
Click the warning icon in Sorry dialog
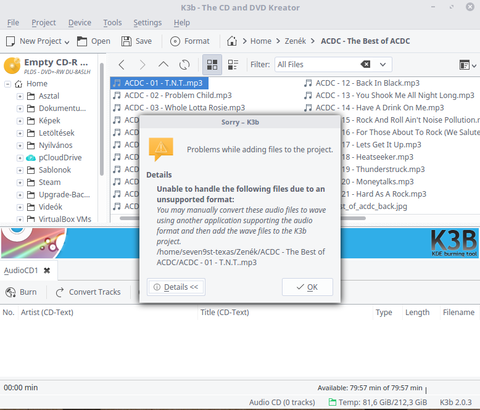click(x=161, y=149)
